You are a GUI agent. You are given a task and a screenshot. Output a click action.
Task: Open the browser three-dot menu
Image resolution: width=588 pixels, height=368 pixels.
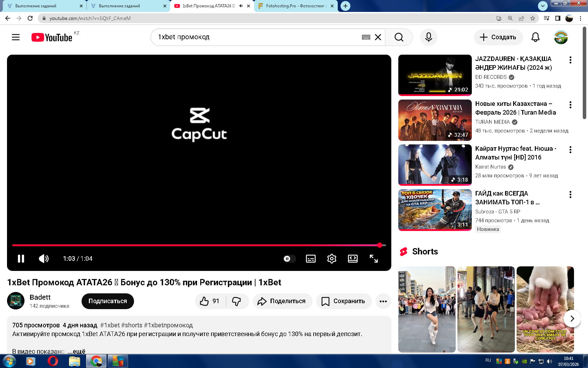(581, 18)
